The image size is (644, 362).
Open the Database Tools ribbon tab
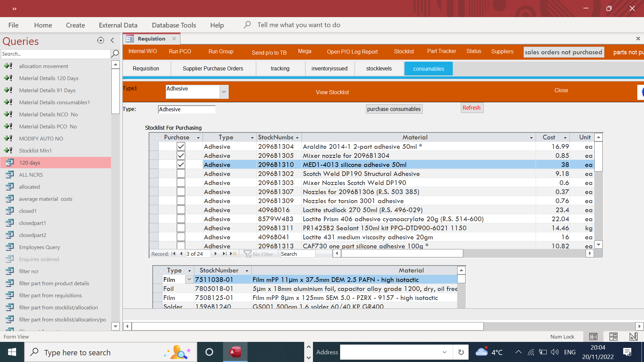[174, 25]
